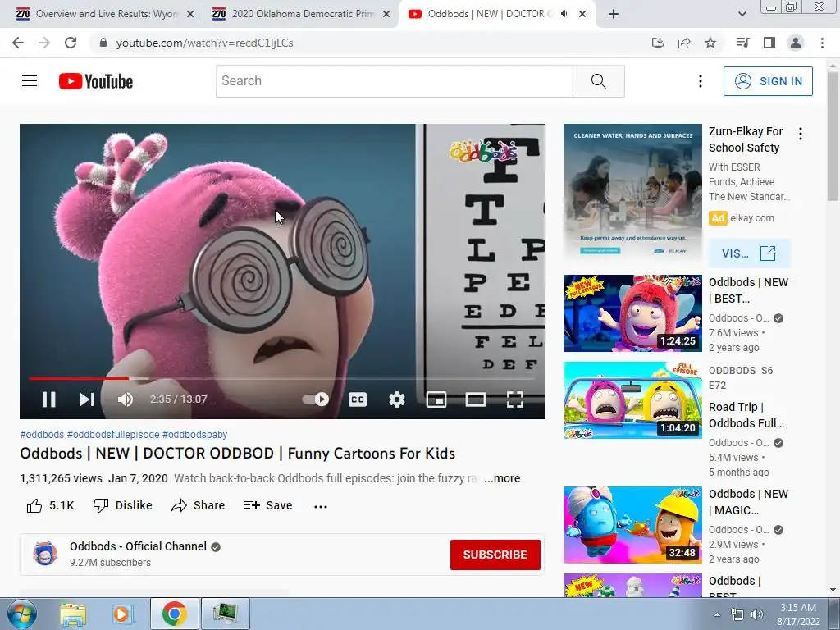Like the video (5.1K)
840x630 pixels.
[x=50, y=505]
